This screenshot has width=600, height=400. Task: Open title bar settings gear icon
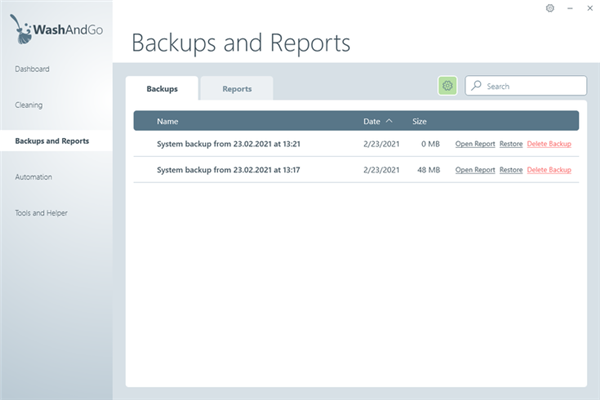(550, 8)
